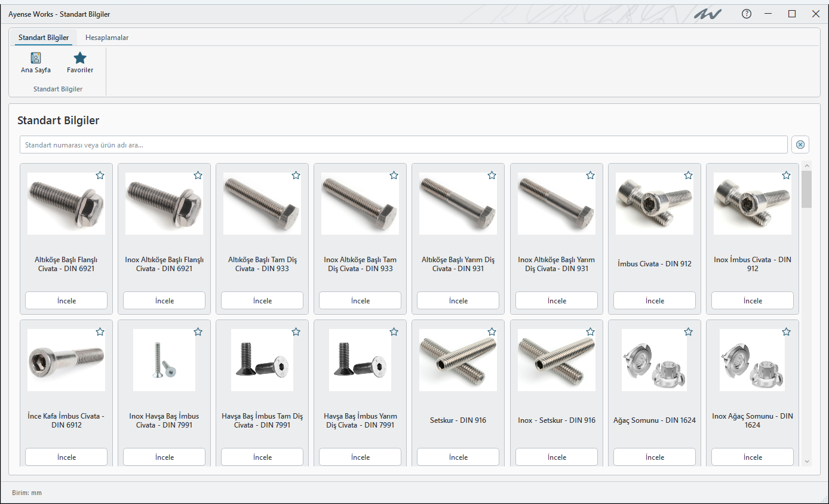This screenshot has height=504, width=829.
Task: Click İncele for Altıköşe Başlı Tam Diş Civata
Action: (262, 300)
